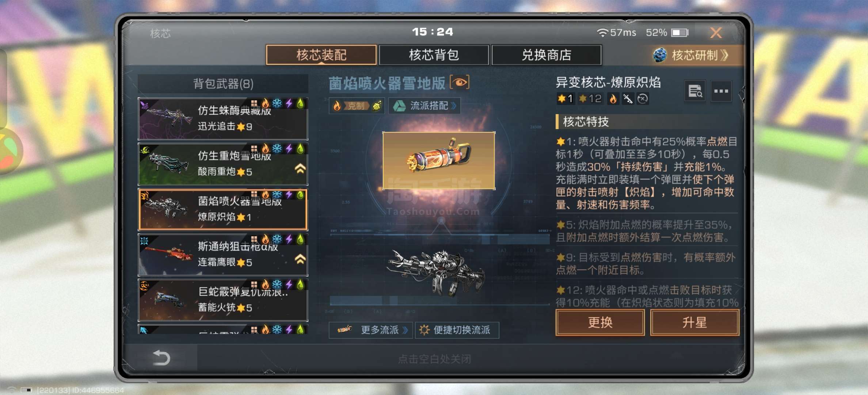Select the flamethrower core thumbnail image

439,161
